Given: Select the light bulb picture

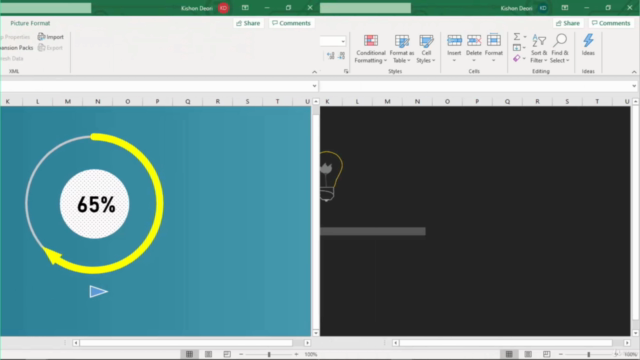Looking at the screenshot, I should tap(331, 176).
